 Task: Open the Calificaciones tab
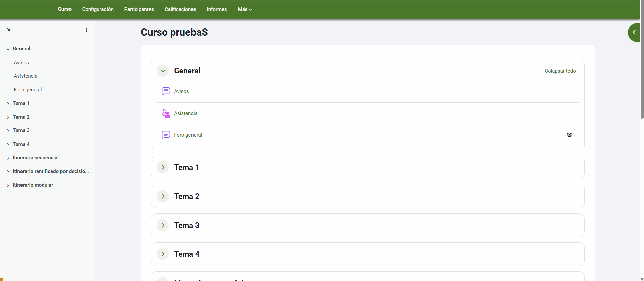(x=180, y=9)
